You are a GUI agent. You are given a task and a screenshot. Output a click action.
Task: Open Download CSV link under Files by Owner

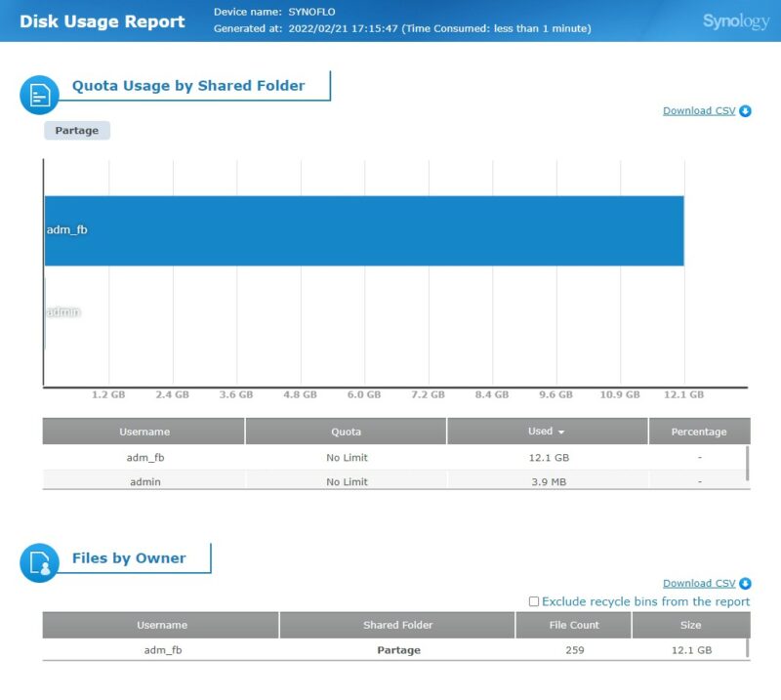699,584
